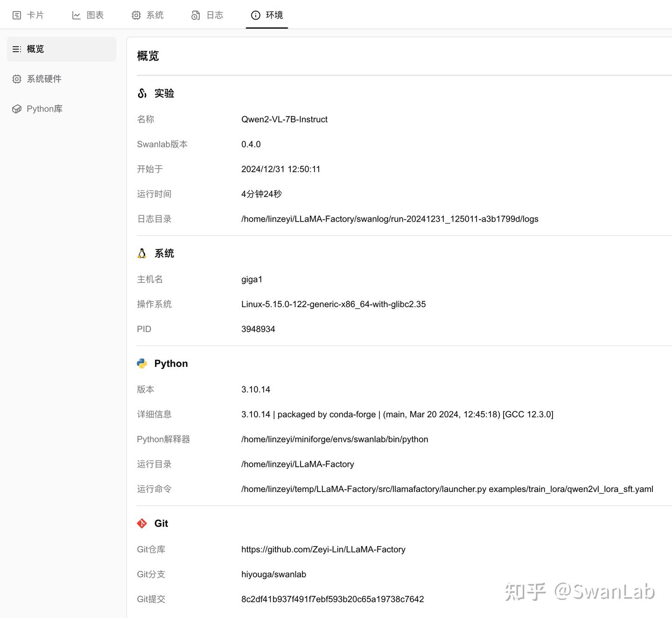
Task: Click the Git commit hash 8c2df41b...
Action: (x=333, y=599)
